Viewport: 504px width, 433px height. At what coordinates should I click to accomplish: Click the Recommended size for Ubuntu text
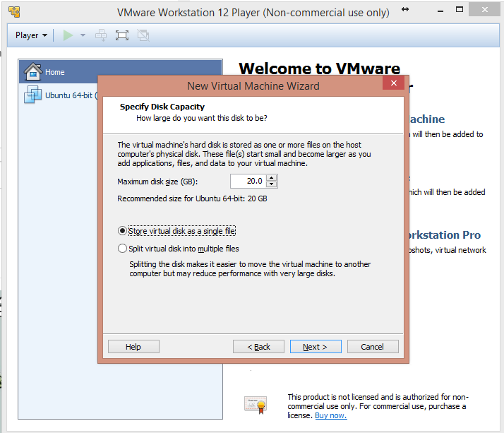coord(192,198)
